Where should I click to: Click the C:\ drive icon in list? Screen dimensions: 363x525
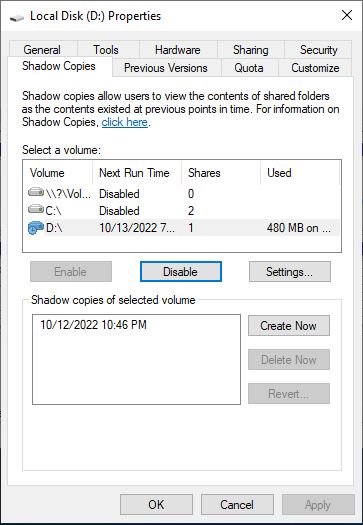coord(36,210)
